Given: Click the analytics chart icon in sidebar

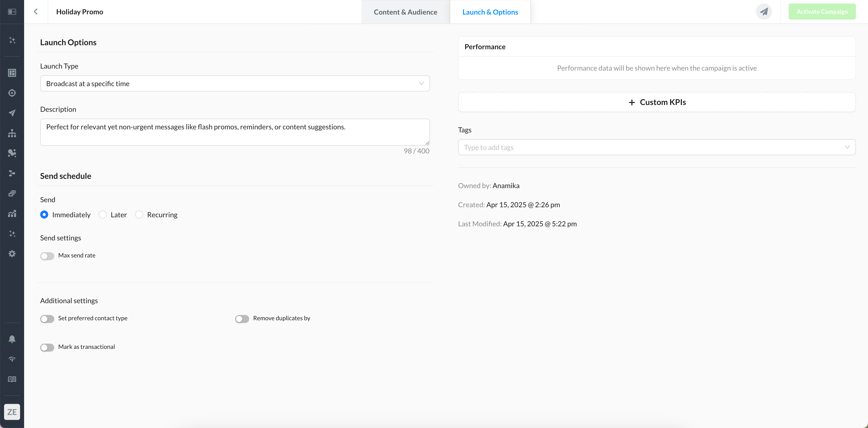Looking at the screenshot, I should tap(12, 214).
